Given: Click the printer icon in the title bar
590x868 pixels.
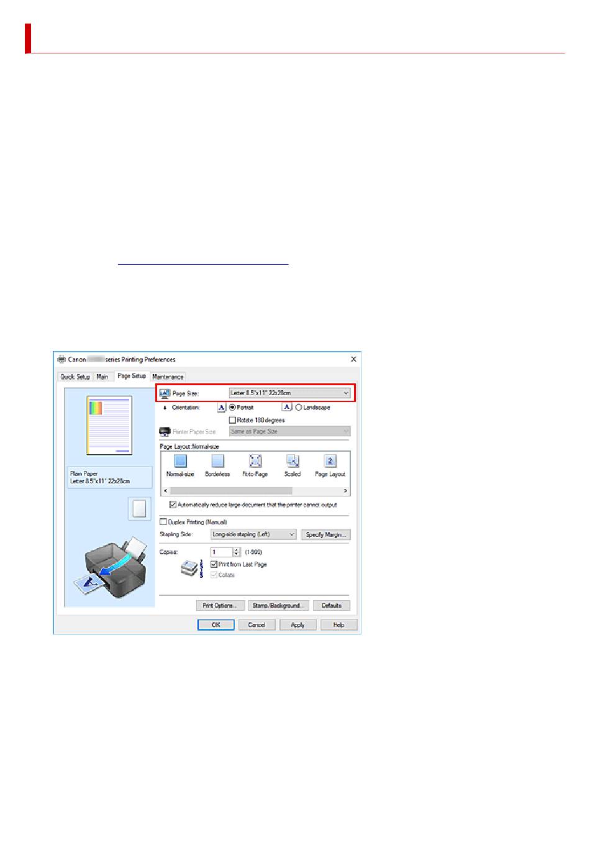Looking at the screenshot, I should (x=61, y=359).
